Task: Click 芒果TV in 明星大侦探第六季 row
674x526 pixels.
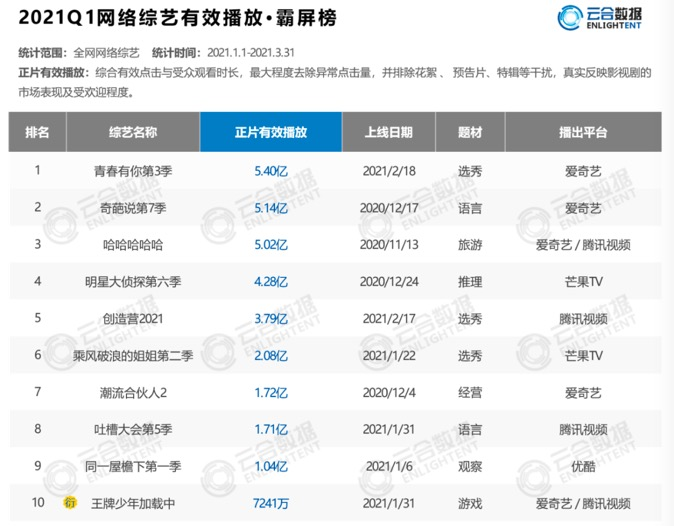Action: point(583,282)
